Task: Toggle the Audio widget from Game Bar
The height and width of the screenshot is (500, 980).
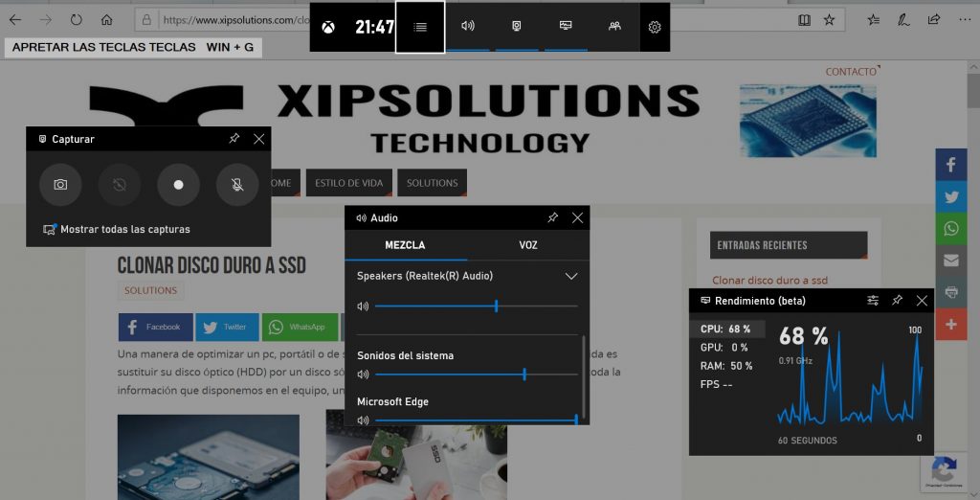Action: [467, 26]
